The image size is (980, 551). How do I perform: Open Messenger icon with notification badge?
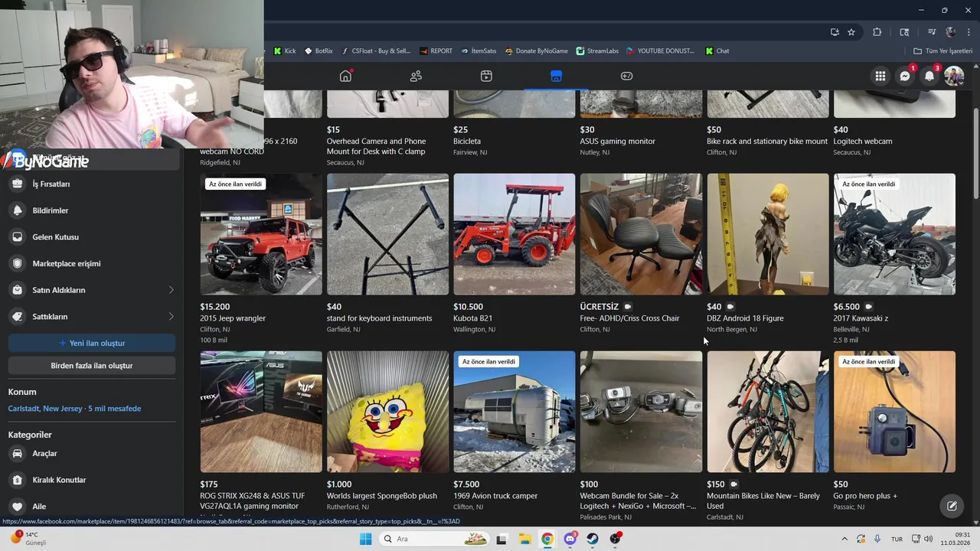click(x=905, y=76)
